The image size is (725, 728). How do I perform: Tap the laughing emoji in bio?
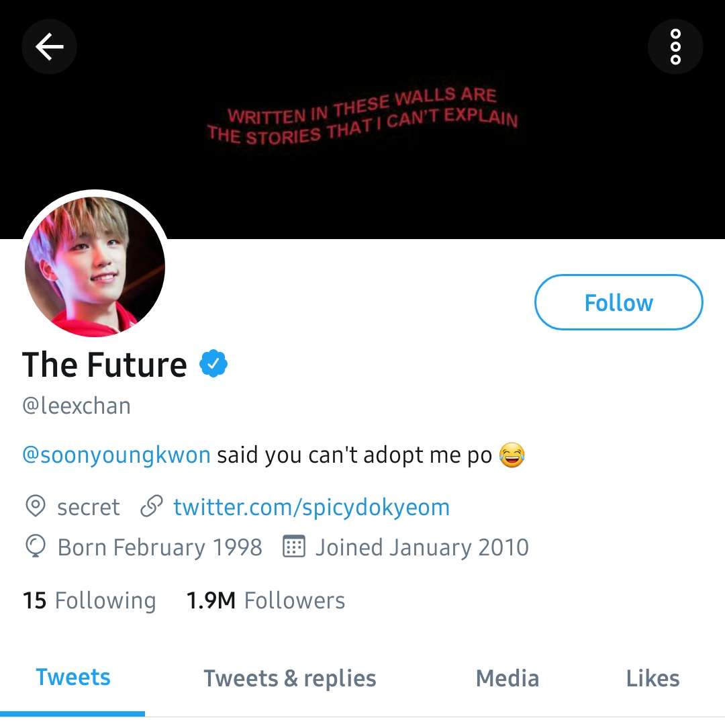pyautogui.click(x=512, y=455)
